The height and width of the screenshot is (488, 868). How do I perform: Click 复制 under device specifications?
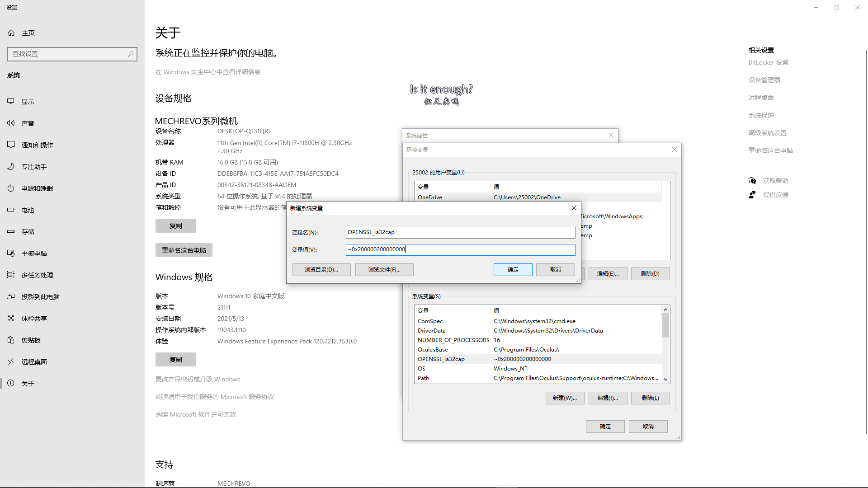point(176,226)
